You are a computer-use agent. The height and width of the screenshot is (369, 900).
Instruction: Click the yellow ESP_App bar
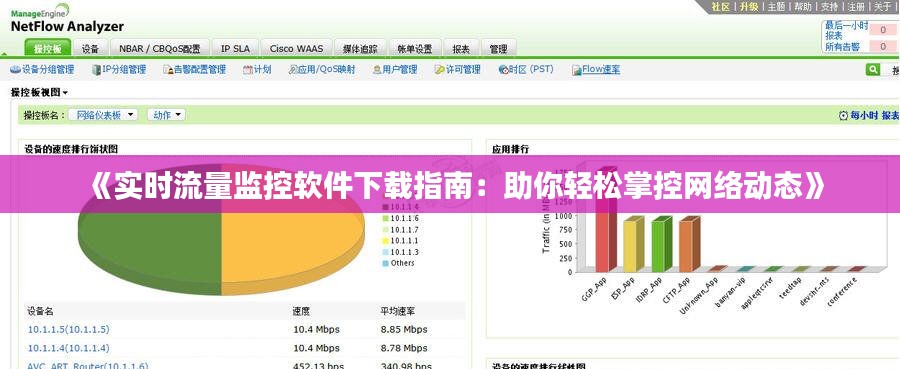(634, 245)
